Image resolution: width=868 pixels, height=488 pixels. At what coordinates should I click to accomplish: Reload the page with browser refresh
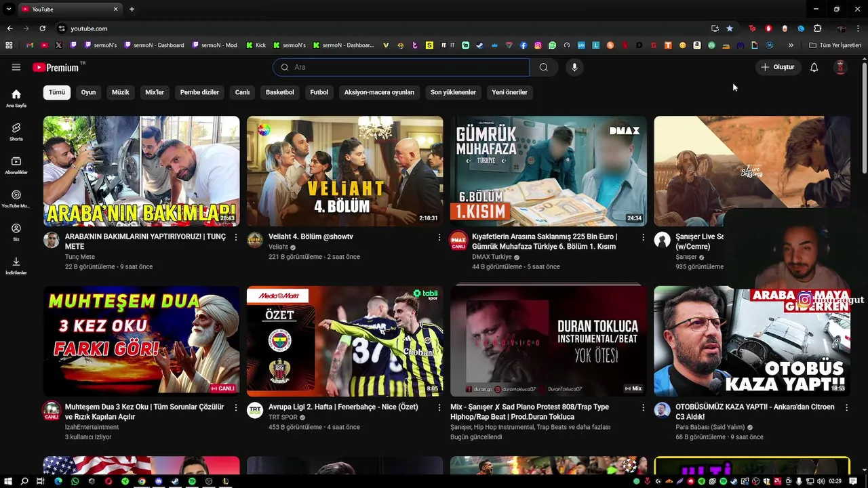point(42,28)
